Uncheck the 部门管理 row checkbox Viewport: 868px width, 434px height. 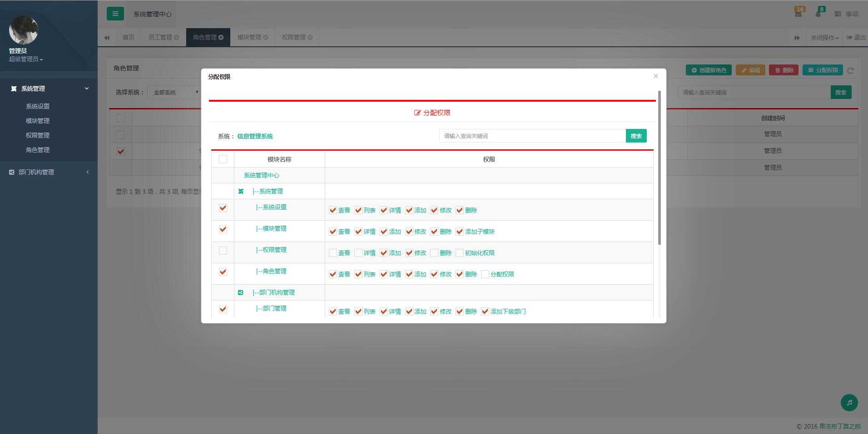point(223,309)
